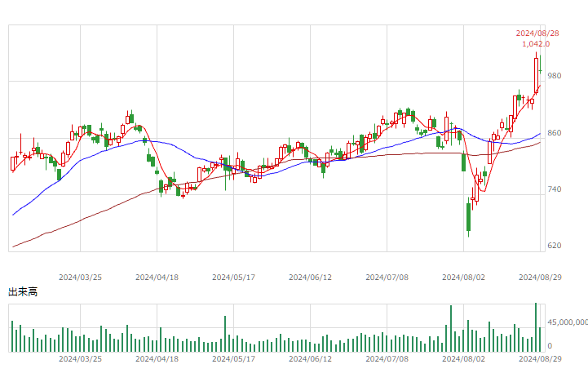Click the tall volume spike before 2024/05/17

point(225,334)
